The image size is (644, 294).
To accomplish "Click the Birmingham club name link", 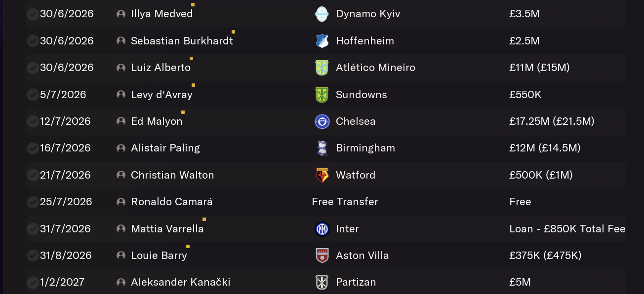I will pos(365,148).
